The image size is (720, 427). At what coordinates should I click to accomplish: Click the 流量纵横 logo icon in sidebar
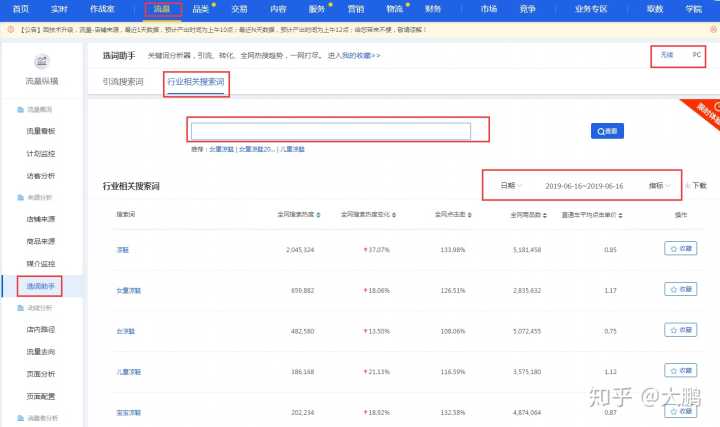coord(42,61)
